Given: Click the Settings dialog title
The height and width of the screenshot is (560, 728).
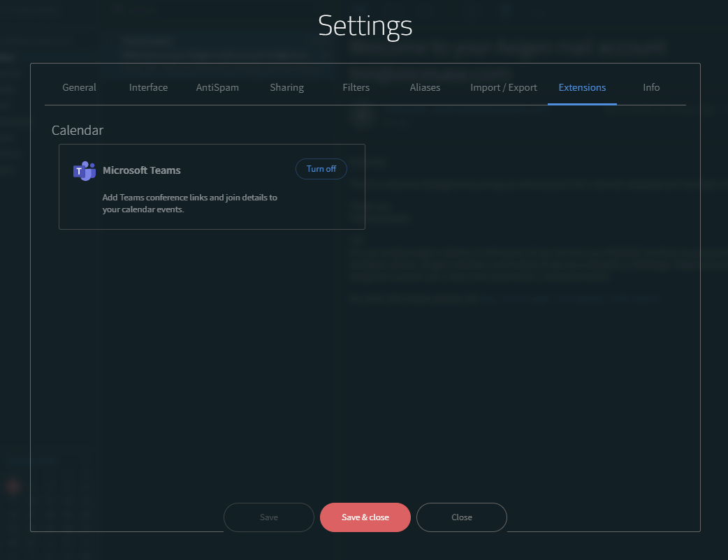Looking at the screenshot, I should [x=365, y=26].
